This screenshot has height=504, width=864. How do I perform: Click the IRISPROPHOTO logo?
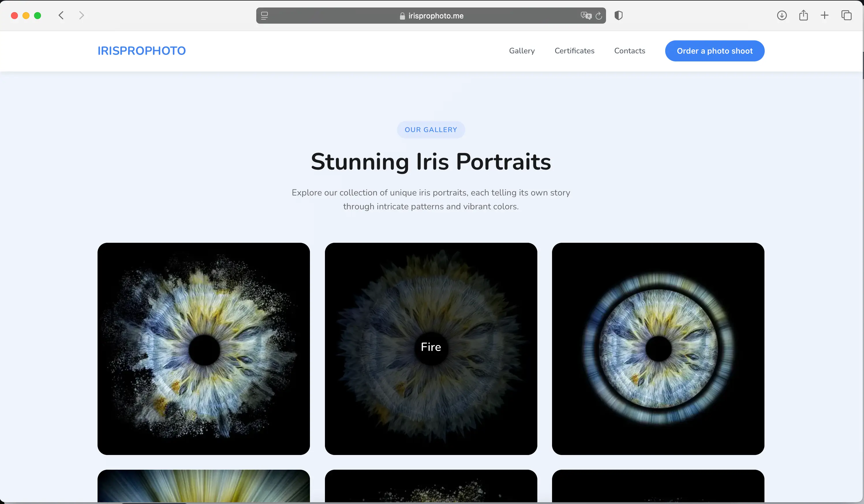click(142, 51)
